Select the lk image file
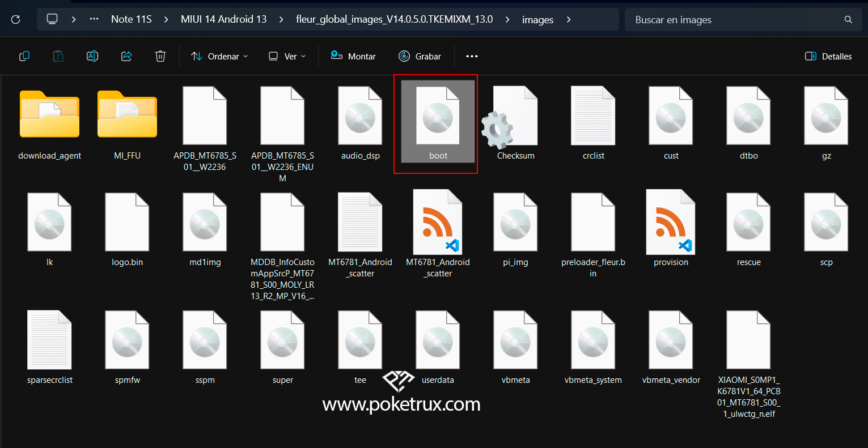The height and width of the screenshot is (448, 868). [x=49, y=231]
